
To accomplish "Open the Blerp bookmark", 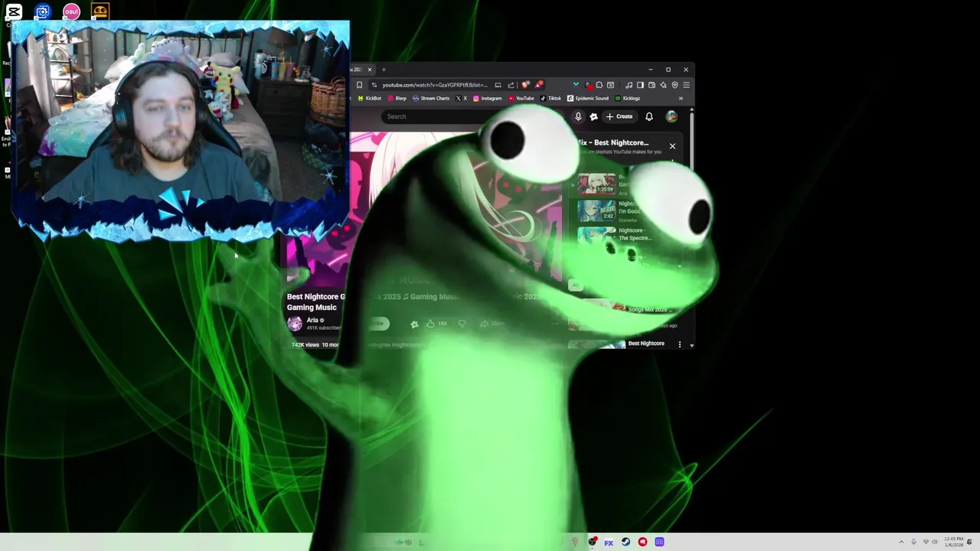I will (397, 98).
